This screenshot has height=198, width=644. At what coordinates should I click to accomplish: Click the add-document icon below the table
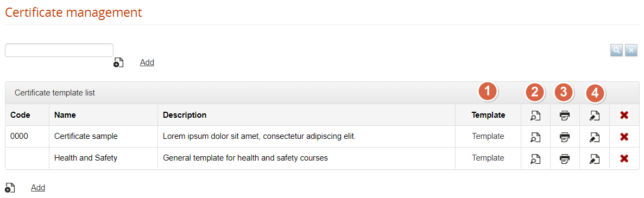pos(10,188)
